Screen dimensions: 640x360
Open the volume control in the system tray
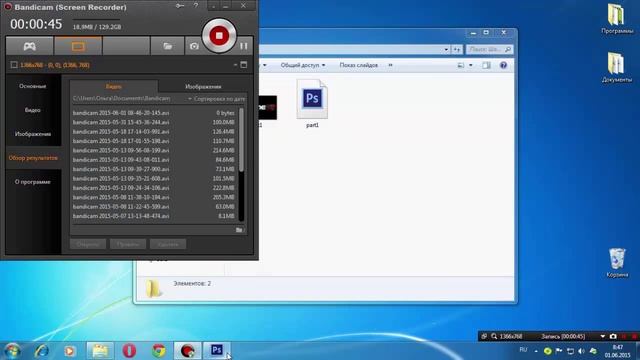point(582,351)
